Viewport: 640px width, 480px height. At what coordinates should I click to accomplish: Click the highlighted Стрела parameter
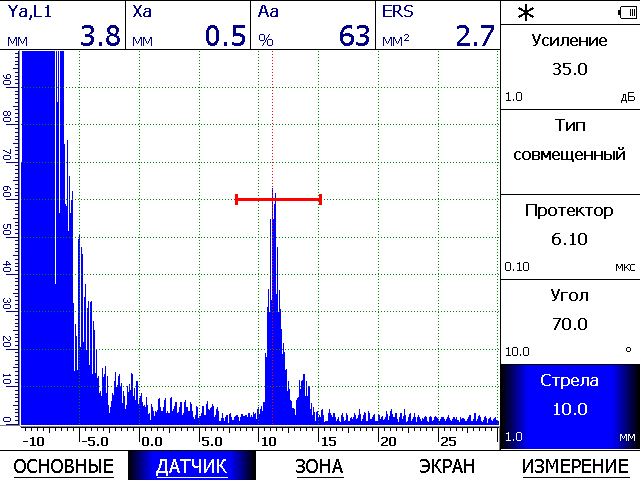(569, 406)
